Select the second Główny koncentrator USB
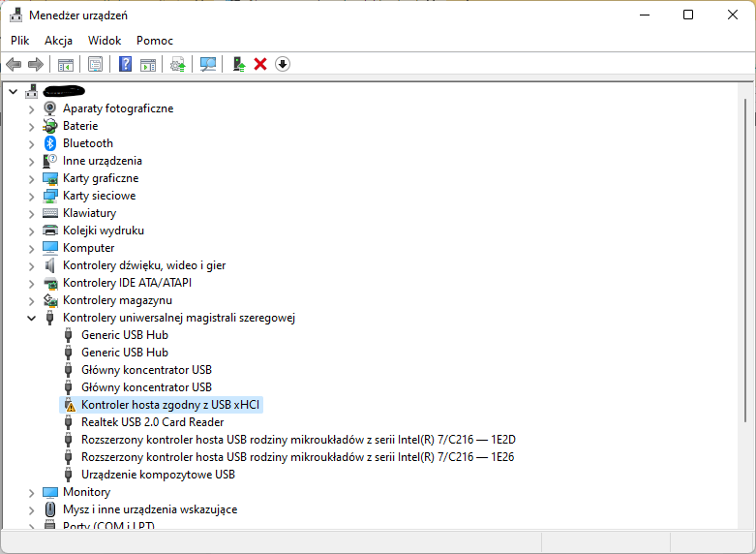 coord(146,387)
